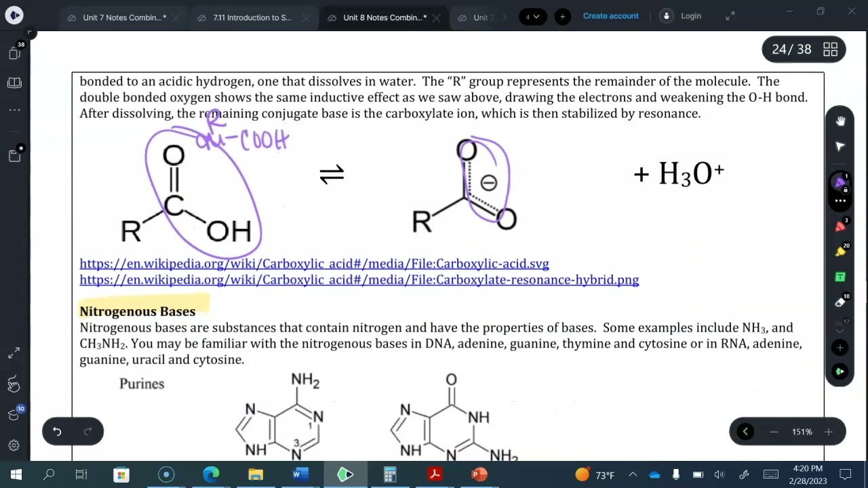Open the app logo menu
Screen dimensions: 868x488
click(x=14, y=15)
